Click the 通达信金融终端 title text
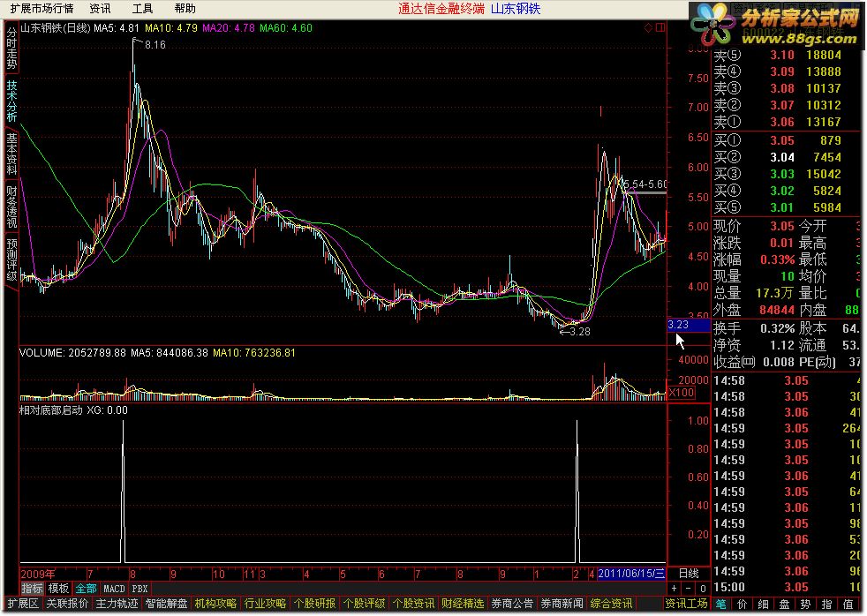This screenshot has height=616, width=867. click(441, 8)
